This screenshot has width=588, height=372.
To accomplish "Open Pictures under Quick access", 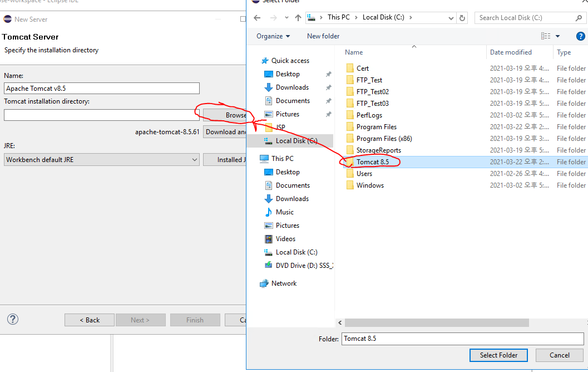I will [x=287, y=114].
